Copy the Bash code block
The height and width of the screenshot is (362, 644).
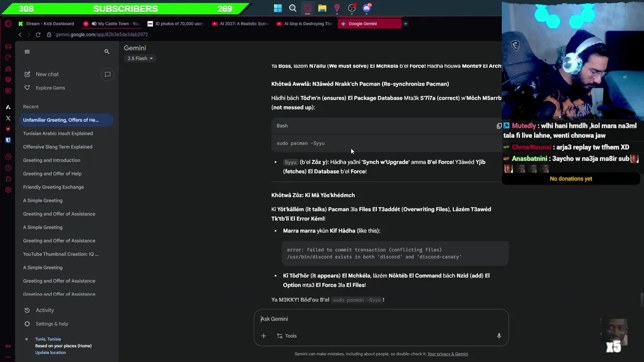coord(499,126)
